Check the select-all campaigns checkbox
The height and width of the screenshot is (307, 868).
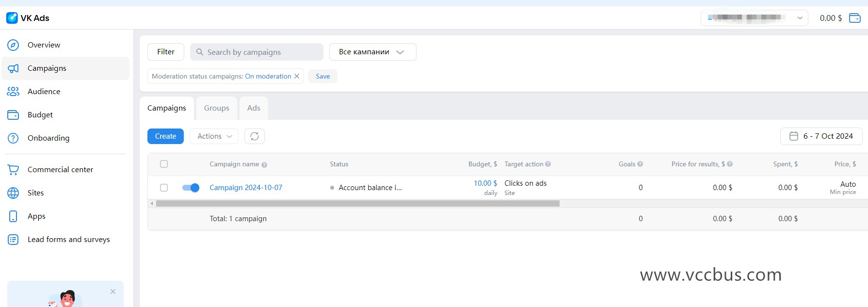pyautogui.click(x=164, y=164)
